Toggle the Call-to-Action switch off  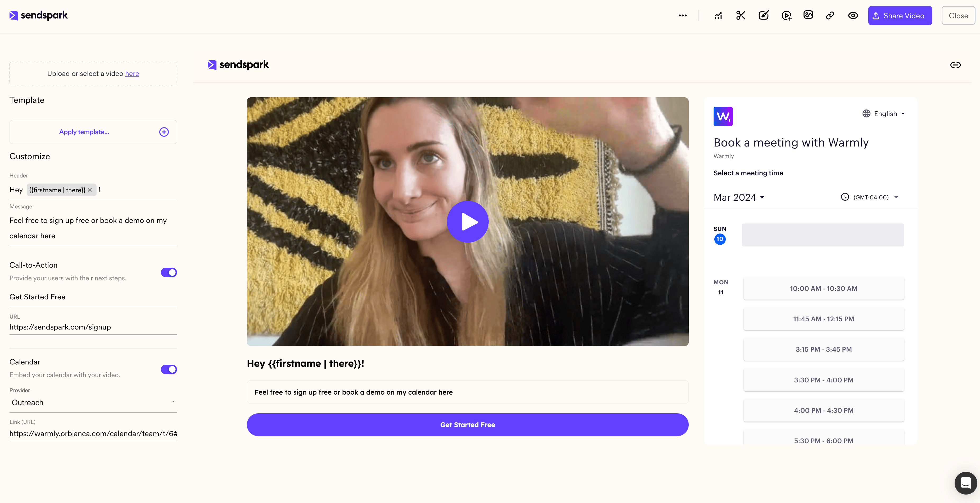(x=169, y=272)
